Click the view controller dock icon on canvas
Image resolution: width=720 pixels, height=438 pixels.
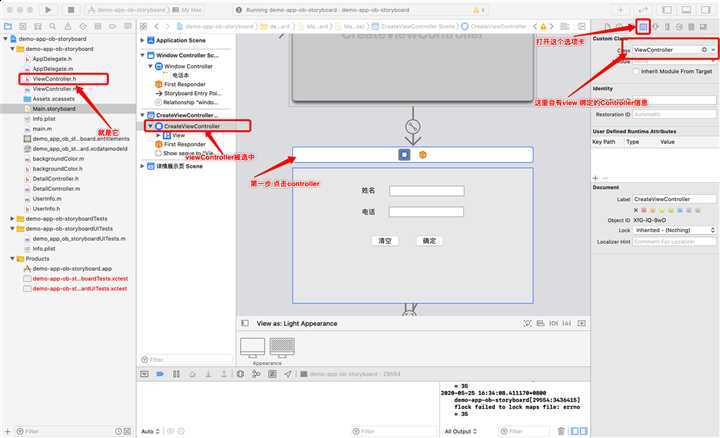coord(404,155)
